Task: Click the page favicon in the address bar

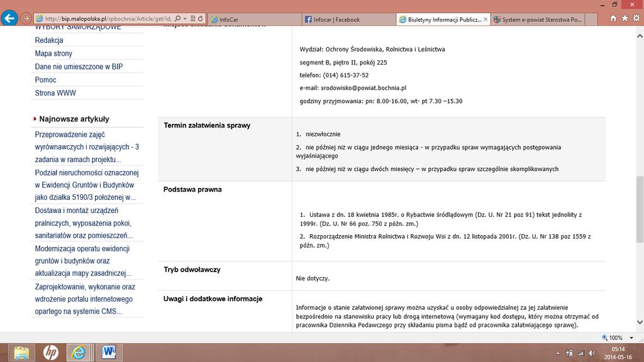Action: [40, 19]
